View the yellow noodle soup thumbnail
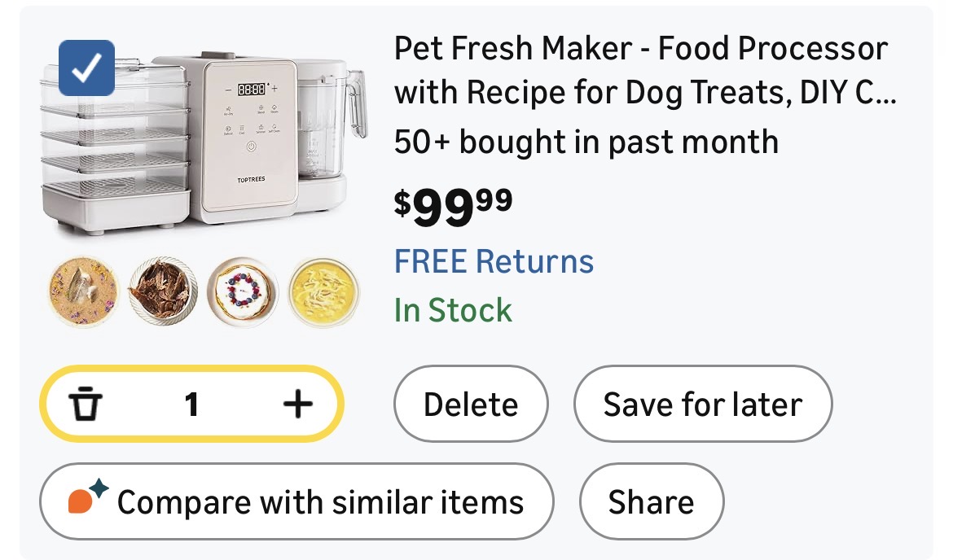 tap(323, 291)
